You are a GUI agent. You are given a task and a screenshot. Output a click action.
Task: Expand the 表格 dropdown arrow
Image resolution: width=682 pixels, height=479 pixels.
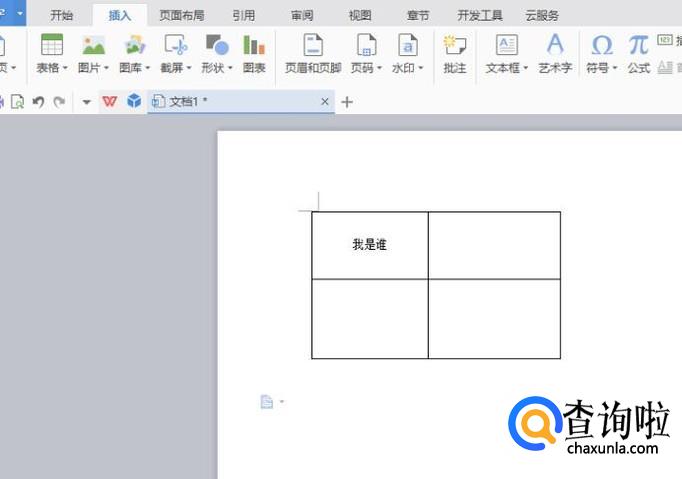click(65, 68)
